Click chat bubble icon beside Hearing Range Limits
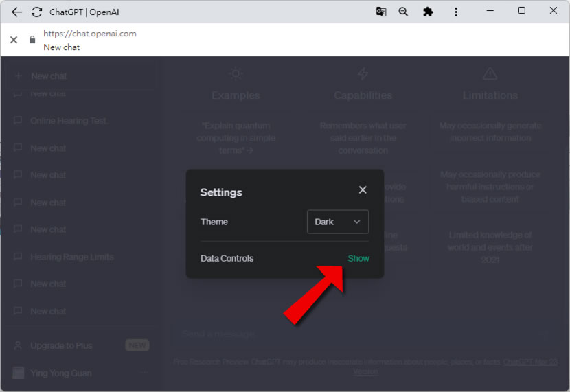This screenshot has height=392, width=570. [x=18, y=257]
